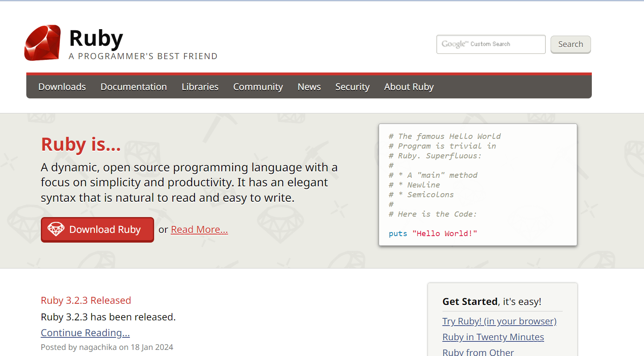
Task: Open the News section
Action: click(x=309, y=87)
